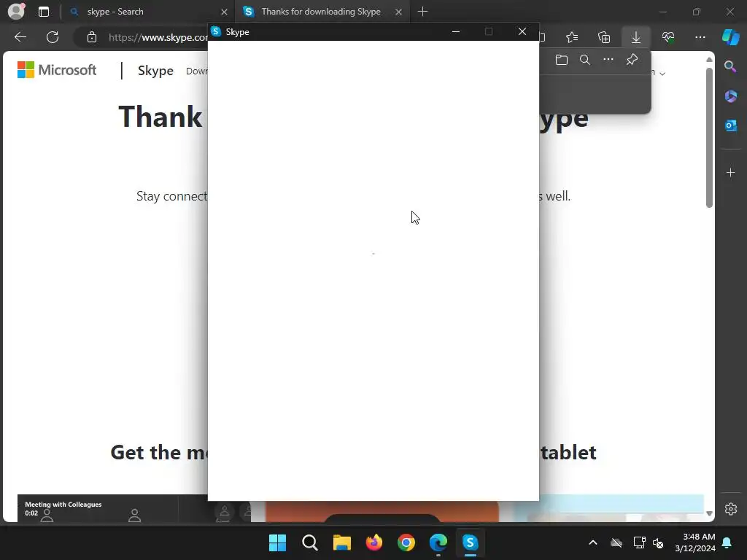Select the 'Thanks for downloading Skype' tab

click(x=321, y=12)
